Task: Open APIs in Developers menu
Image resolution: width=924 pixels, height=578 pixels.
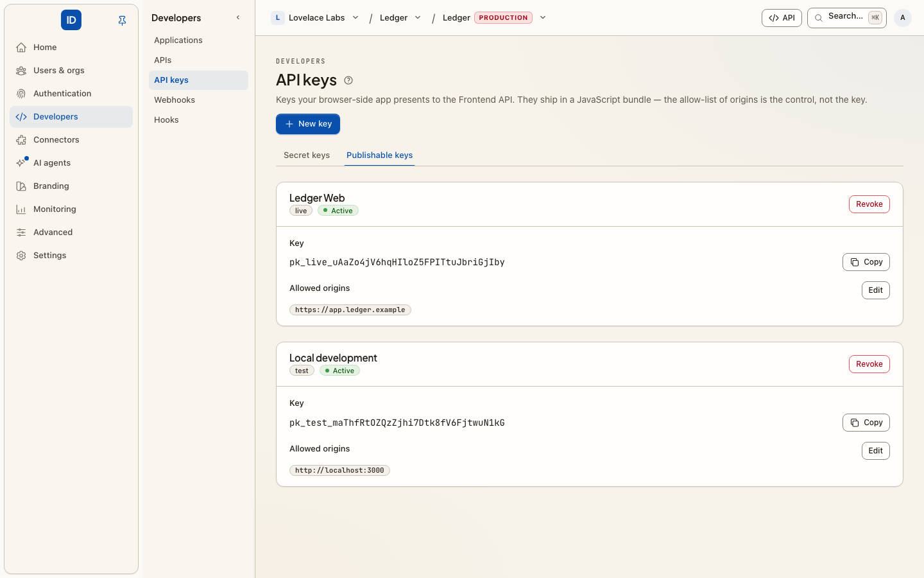Action: (x=198, y=60)
